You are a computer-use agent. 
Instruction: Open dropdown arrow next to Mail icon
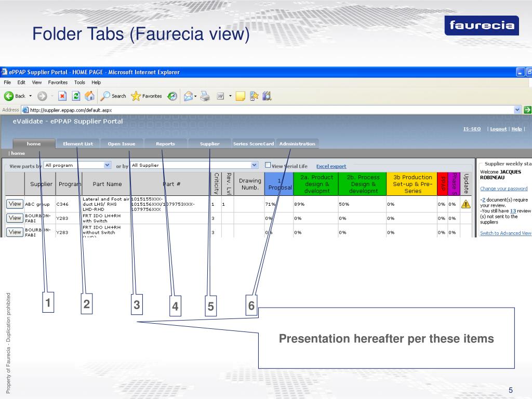point(195,96)
